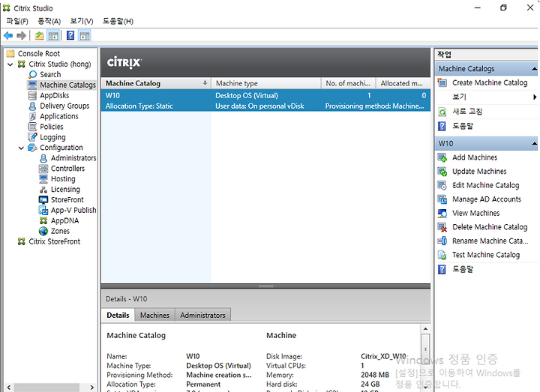Click the Allocated machines column header
This screenshot has height=392, width=540.
coord(403,83)
